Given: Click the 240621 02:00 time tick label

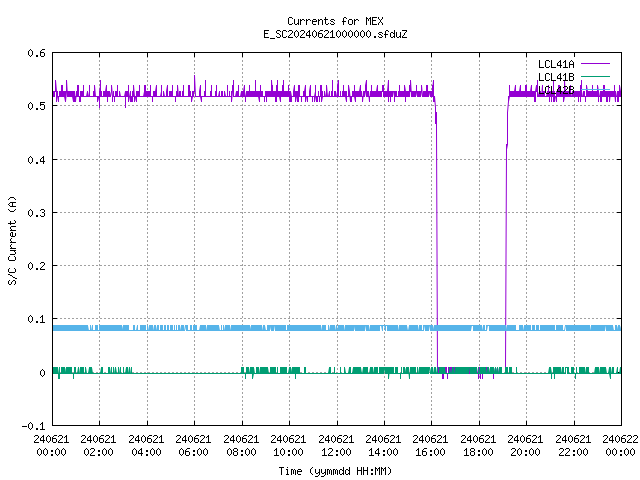Looking at the screenshot, I should tap(98, 446).
